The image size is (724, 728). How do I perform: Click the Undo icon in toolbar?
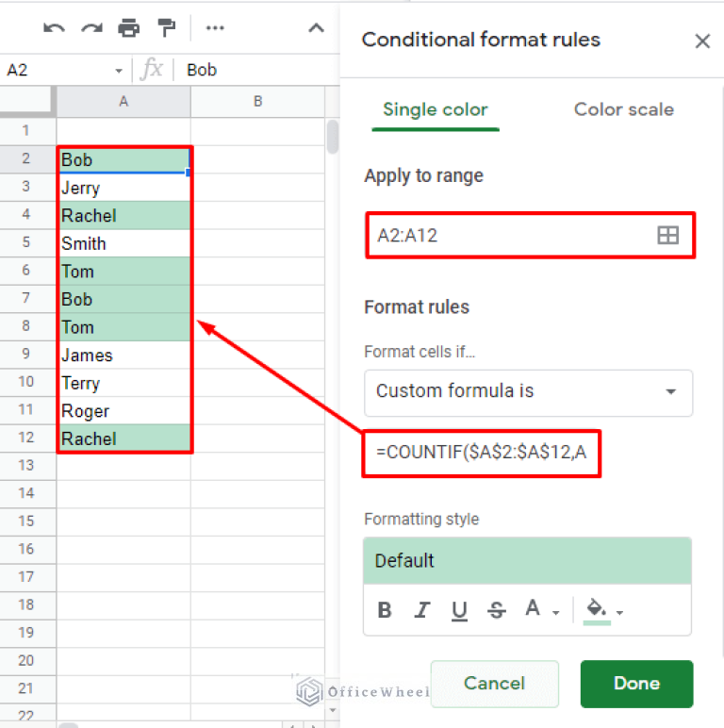tap(54, 28)
